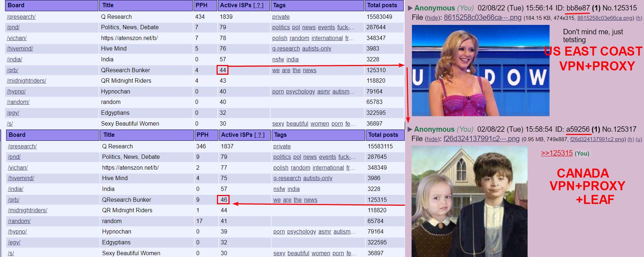Screen dimensions: 644x257
Task: Click the india tag in the lower table
Action: (x=294, y=189)
